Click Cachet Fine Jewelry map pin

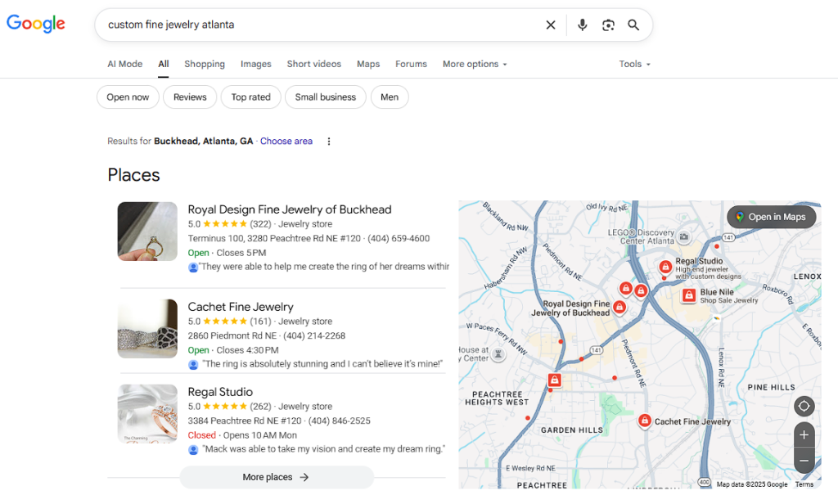pos(645,421)
